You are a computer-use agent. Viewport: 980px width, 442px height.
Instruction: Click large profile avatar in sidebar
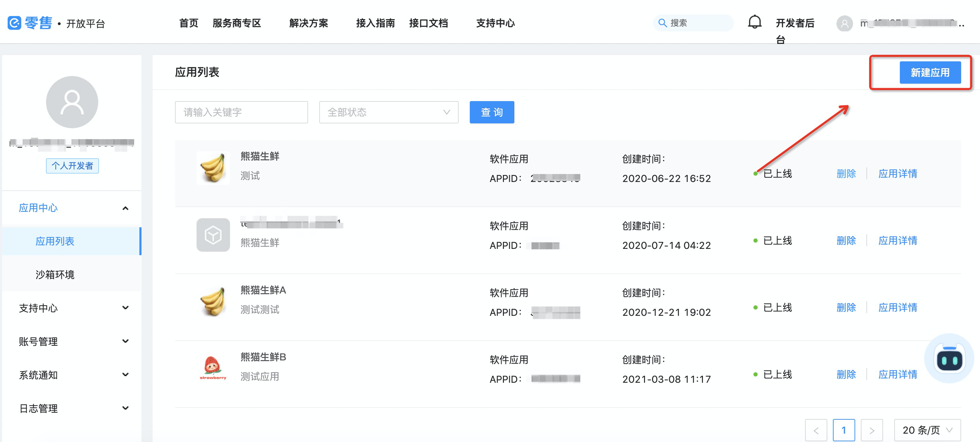point(72,102)
